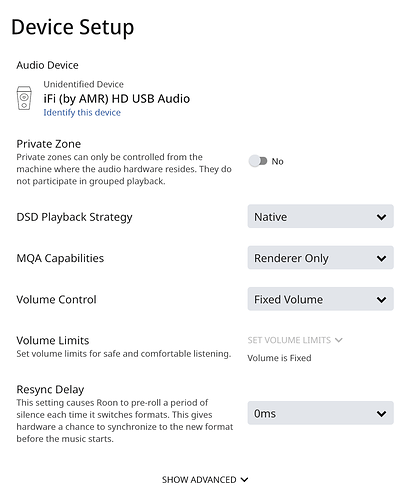Expand the Set Volume Limits option
410x500 pixels.
(x=295, y=340)
